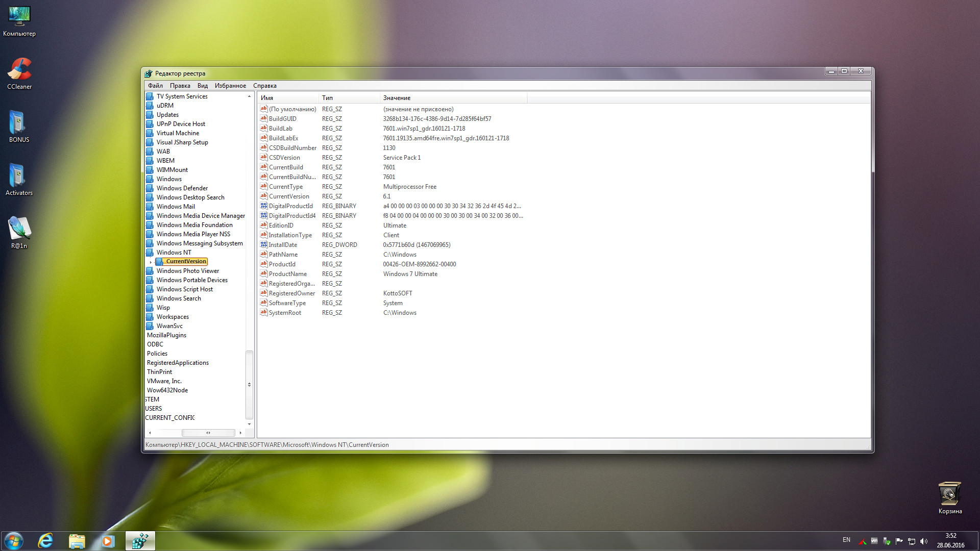Select the PathName value name
Screen dimensions: 980x551
point(283,255)
